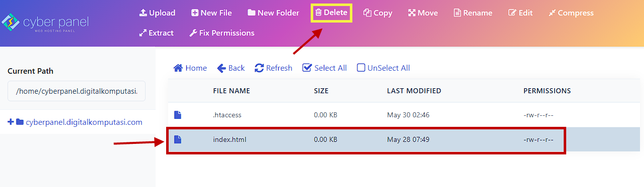Check the Select All box
Screen dimensions: 644x187
307,68
